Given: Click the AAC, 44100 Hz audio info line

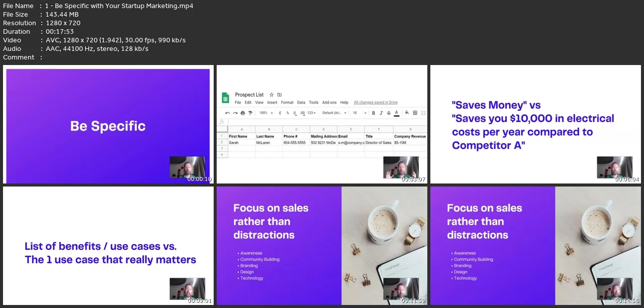Looking at the screenshot, I should [x=97, y=48].
